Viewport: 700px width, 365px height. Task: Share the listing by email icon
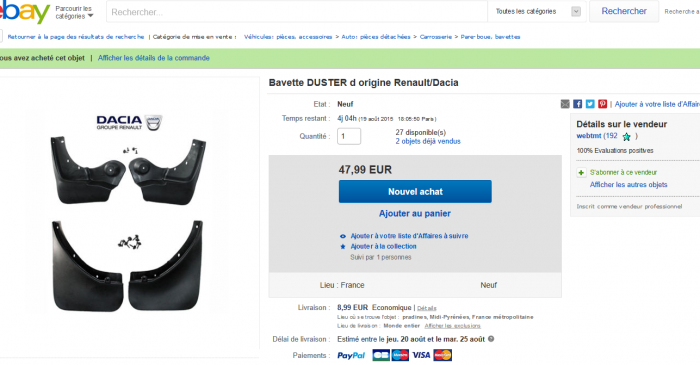click(565, 104)
